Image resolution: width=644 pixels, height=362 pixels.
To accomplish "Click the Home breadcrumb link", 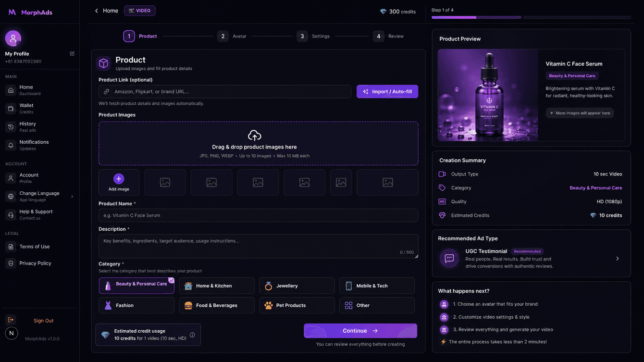I will 111,11.
